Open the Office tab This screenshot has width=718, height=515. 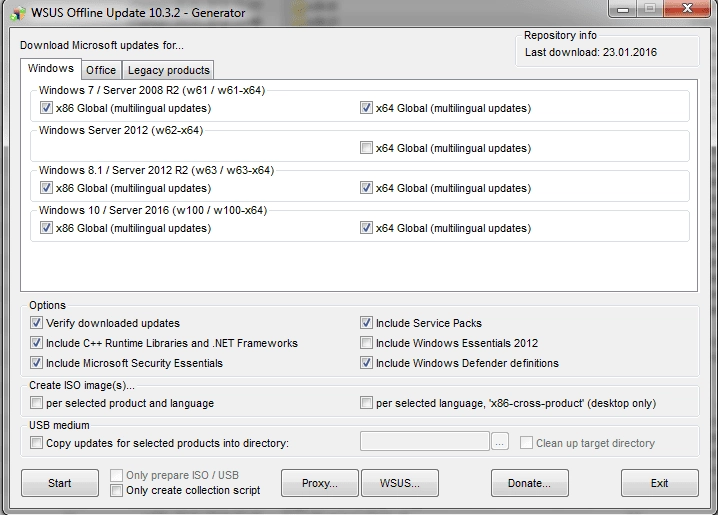101,70
